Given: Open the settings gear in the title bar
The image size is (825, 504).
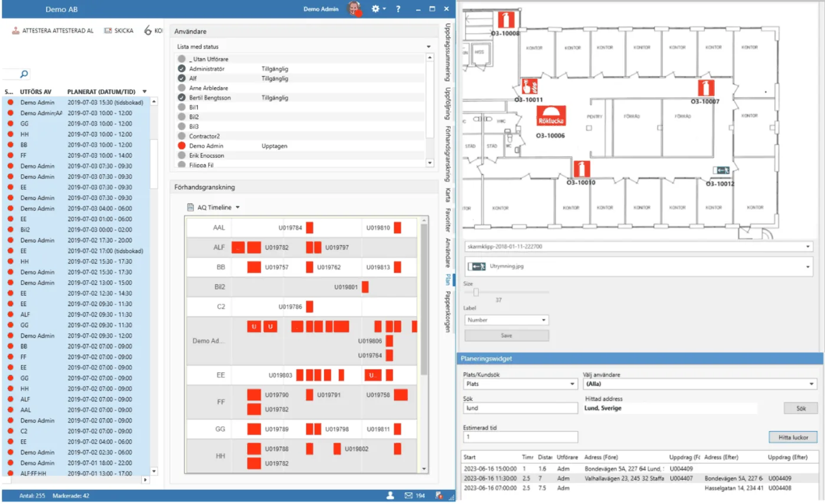Looking at the screenshot, I should (376, 9).
